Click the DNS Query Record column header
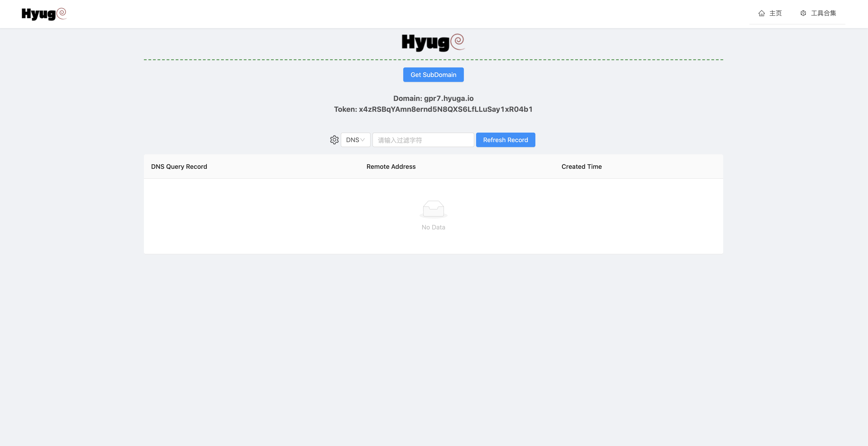Viewport: 868px width, 446px height. [x=179, y=166]
